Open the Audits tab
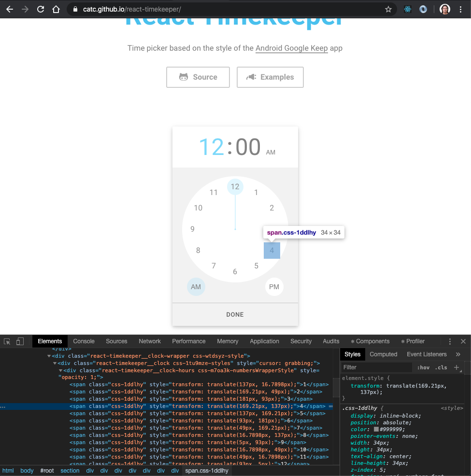 (x=331, y=341)
